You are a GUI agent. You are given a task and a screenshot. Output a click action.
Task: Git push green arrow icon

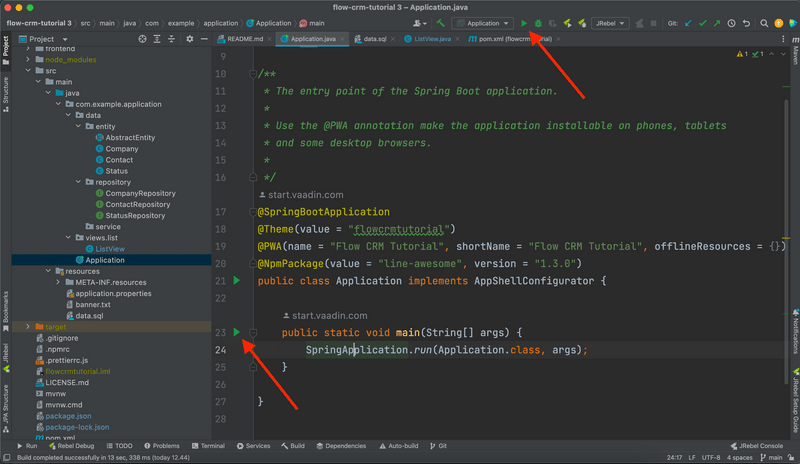pyautogui.click(x=717, y=23)
